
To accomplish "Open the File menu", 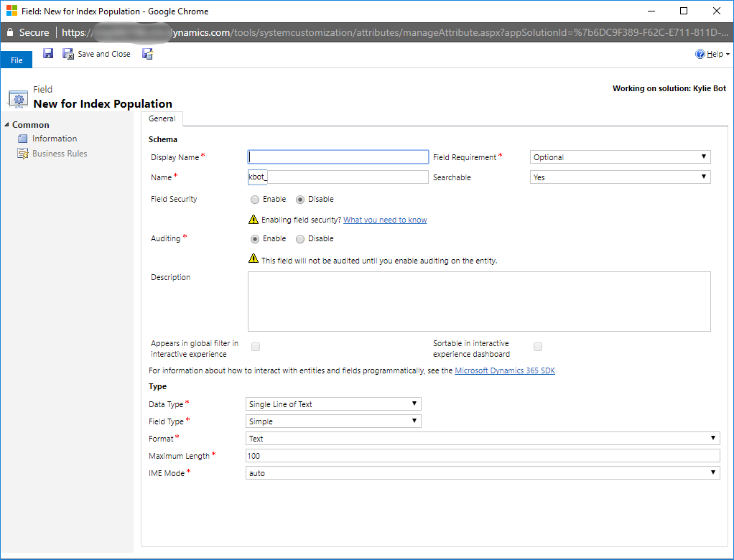I will tap(17, 60).
